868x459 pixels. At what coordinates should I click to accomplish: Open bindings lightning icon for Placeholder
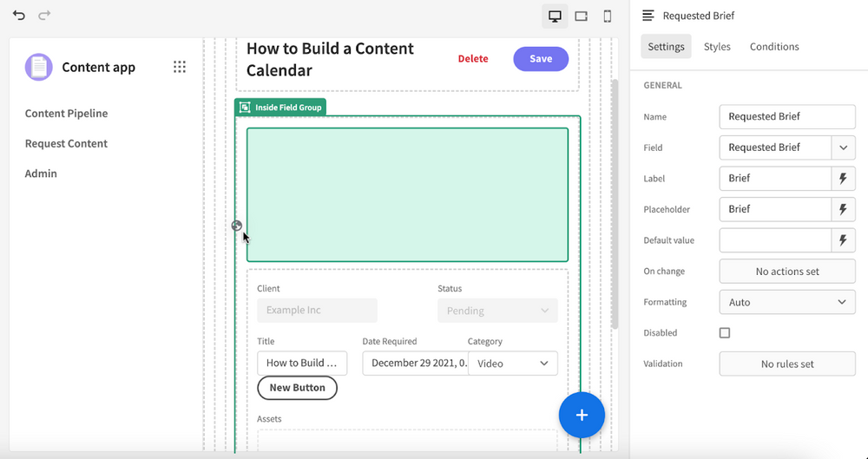(x=843, y=209)
